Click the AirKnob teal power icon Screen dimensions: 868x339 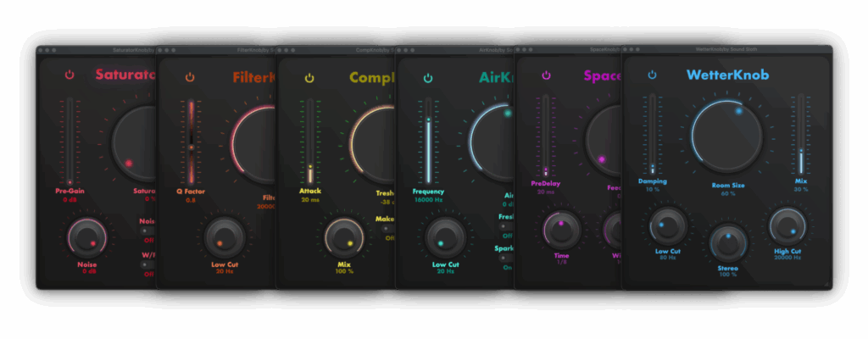point(428,78)
